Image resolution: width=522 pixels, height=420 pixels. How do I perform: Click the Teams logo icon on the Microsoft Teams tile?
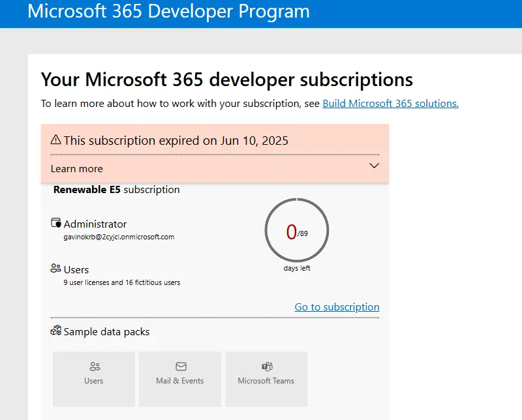(x=267, y=367)
